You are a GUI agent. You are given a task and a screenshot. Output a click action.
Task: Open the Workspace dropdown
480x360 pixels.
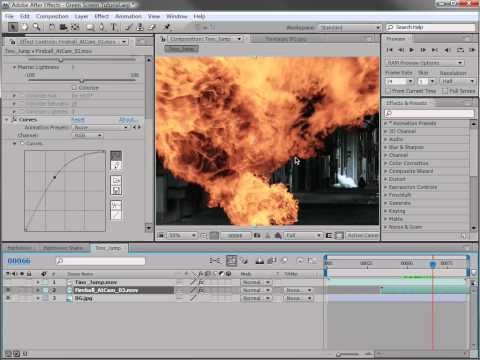click(350, 27)
